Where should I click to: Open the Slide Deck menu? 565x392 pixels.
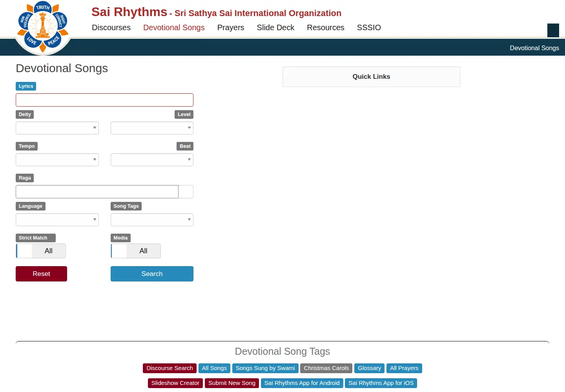pyautogui.click(x=275, y=27)
